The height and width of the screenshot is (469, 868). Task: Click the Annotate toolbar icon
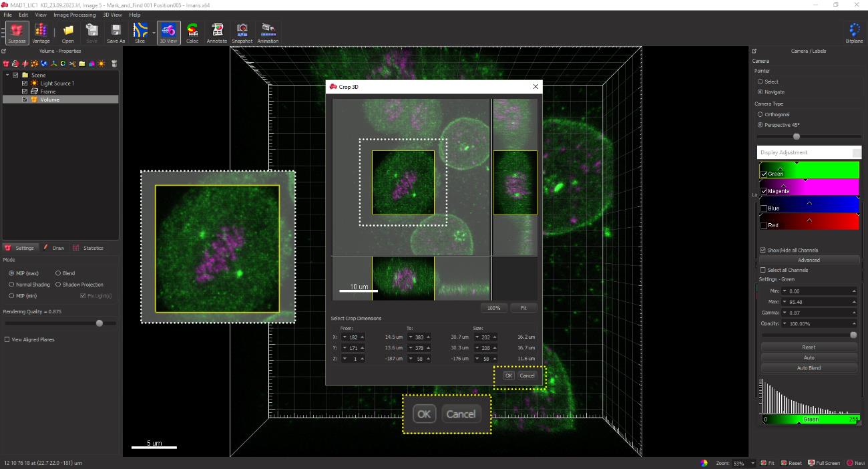[217, 32]
